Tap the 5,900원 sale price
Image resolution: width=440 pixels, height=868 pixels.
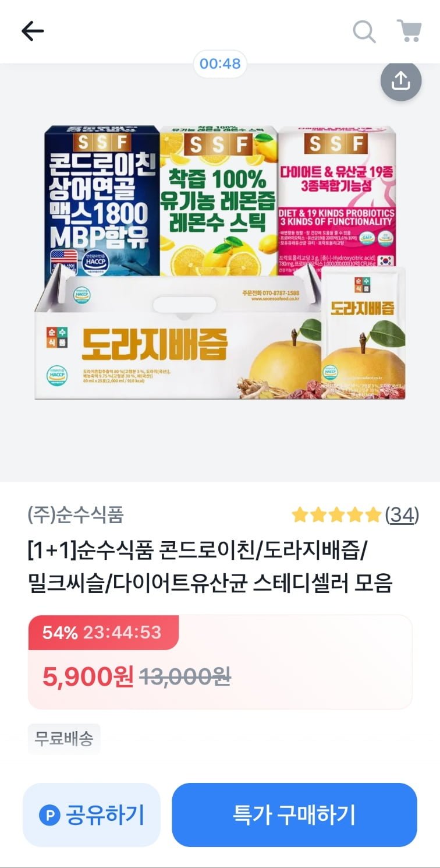[x=88, y=677]
